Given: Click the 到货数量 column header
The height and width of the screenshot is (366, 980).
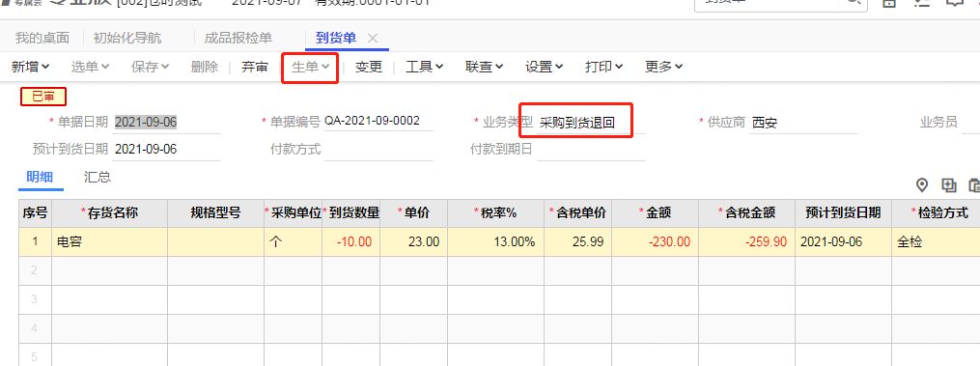Looking at the screenshot, I should 351,212.
